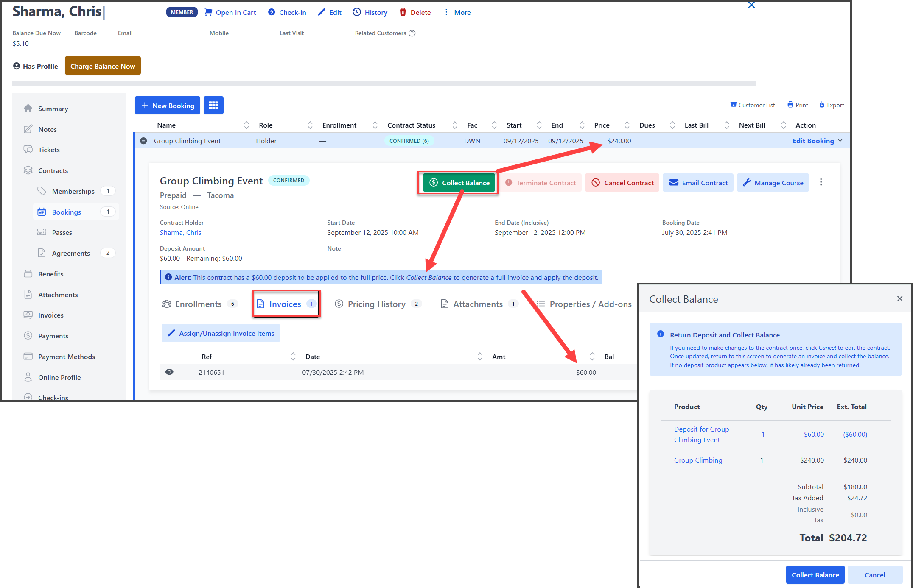Click the Export icon

tap(822, 105)
